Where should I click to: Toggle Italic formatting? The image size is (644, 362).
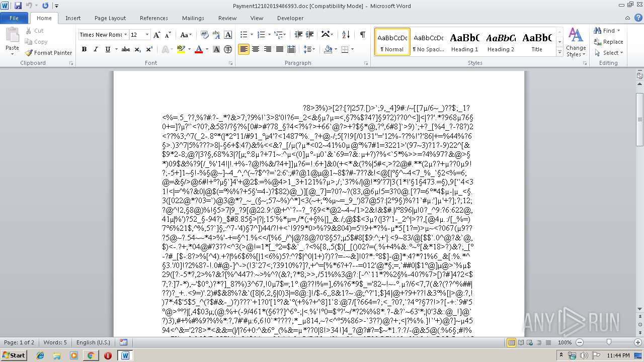tap(96, 49)
